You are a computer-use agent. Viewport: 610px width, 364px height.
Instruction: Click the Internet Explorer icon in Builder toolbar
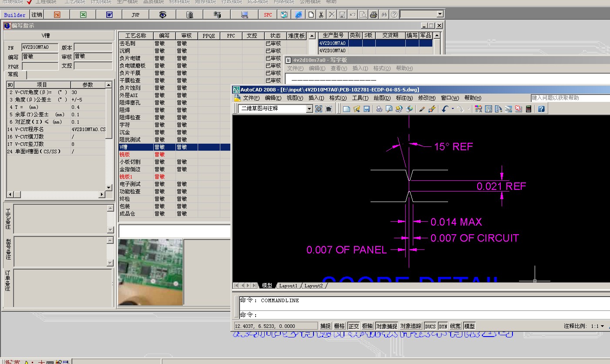pyautogui.click(x=298, y=15)
